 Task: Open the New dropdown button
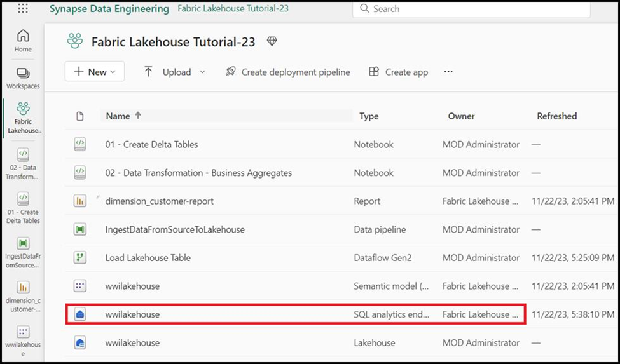click(x=95, y=71)
